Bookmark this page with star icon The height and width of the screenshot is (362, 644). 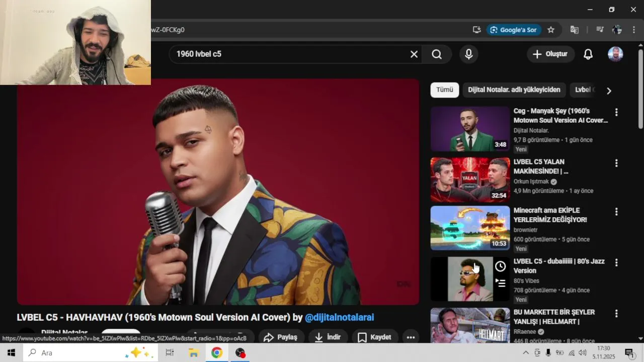click(x=551, y=30)
